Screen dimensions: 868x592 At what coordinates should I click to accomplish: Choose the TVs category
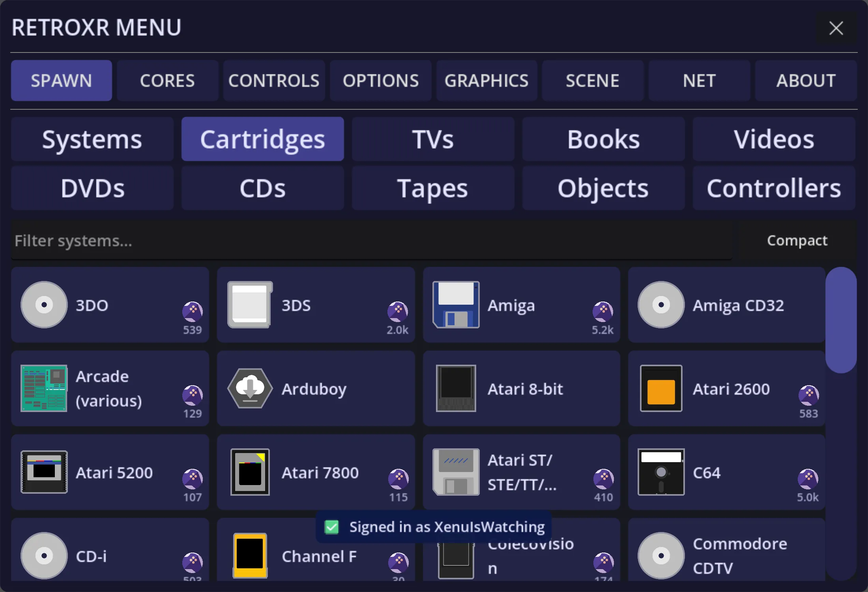[433, 139]
